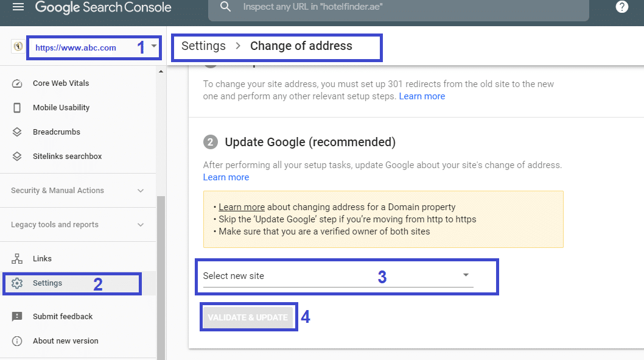Click the property favicon icon
This screenshot has width=644, height=360.
[18, 46]
